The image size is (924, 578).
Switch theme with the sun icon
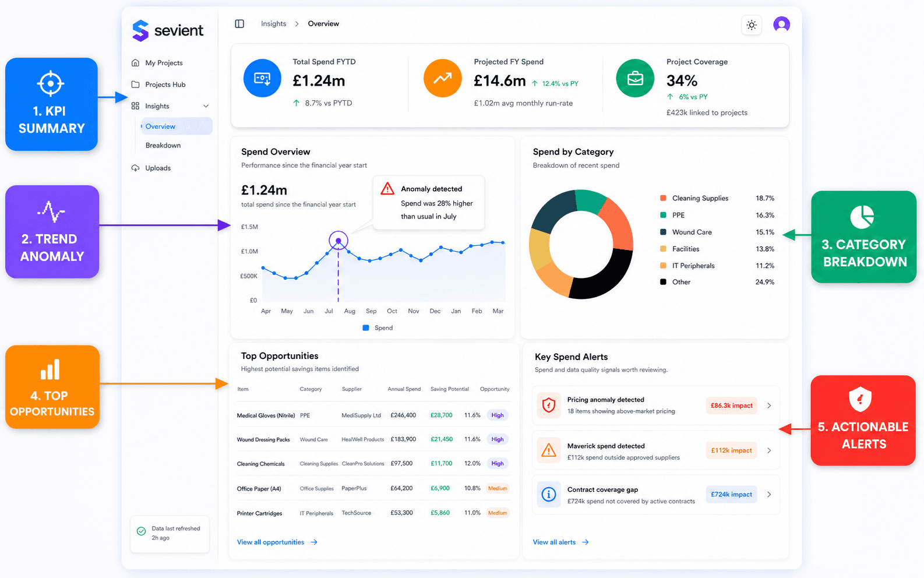[x=752, y=25]
